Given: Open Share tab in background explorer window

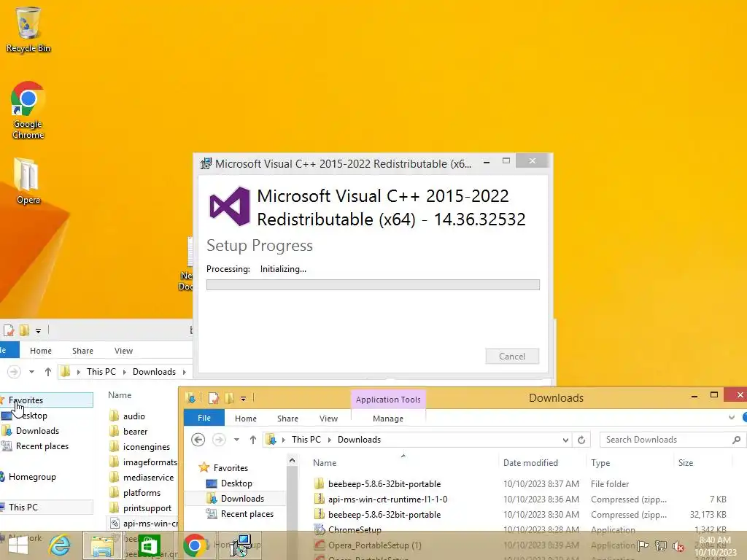Looking at the screenshot, I should [x=82, y=351].
